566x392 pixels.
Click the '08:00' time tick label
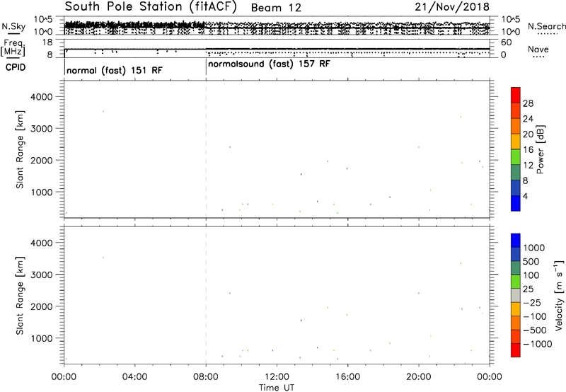(206, 377)
